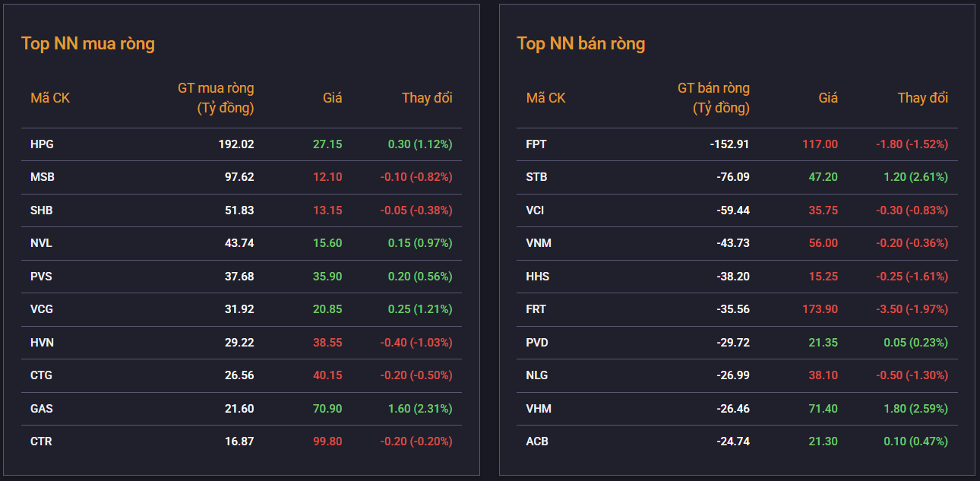Image resolution: width=980 pixels, height=481 pixels.
Task: Select STB stock code
Action: (x=537, y=177)
